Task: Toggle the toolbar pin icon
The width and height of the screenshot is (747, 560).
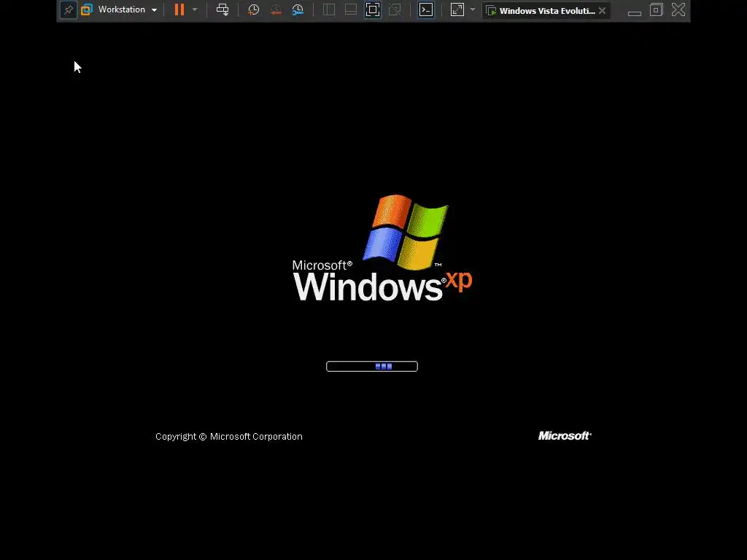Action: pyautogui.click(x=69, y=10)
